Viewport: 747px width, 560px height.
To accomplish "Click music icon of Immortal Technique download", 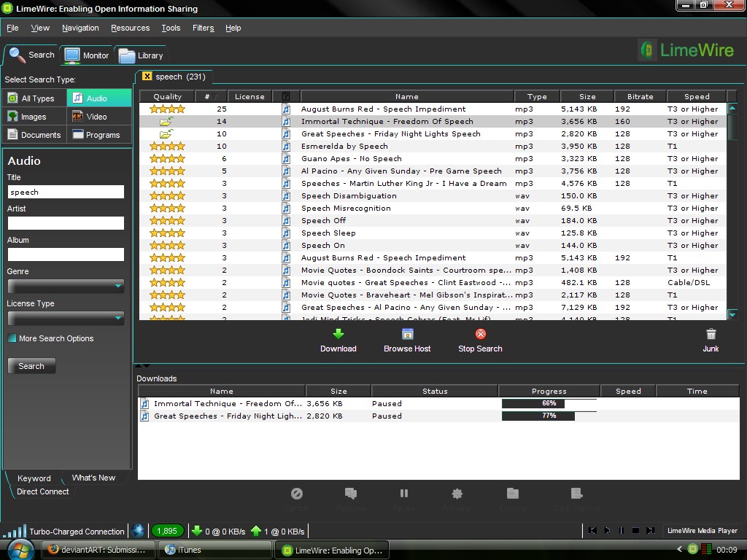I will 144,404.
